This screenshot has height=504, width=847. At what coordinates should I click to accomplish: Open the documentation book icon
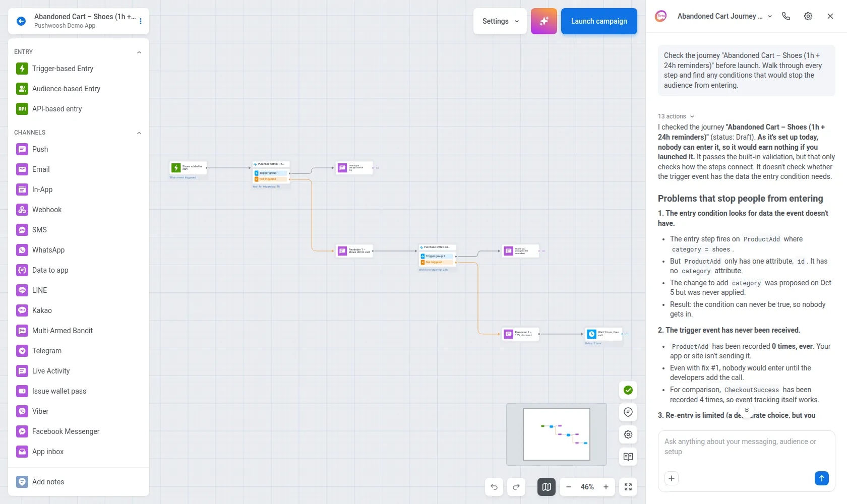pos(628,457)
